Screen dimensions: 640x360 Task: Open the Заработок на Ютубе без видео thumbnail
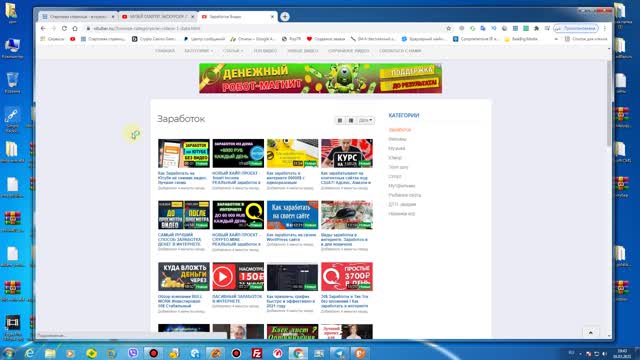[x=184, y=153]
